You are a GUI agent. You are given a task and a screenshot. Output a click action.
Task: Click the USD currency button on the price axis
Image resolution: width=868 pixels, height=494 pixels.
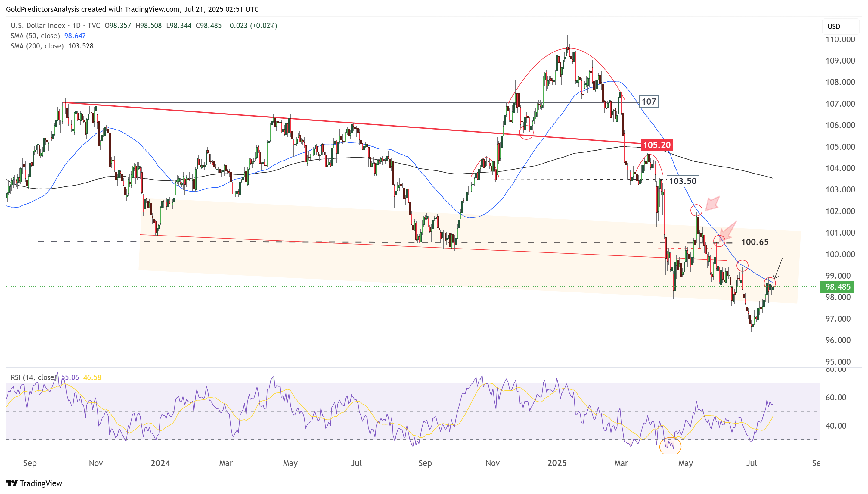[840, 27]
